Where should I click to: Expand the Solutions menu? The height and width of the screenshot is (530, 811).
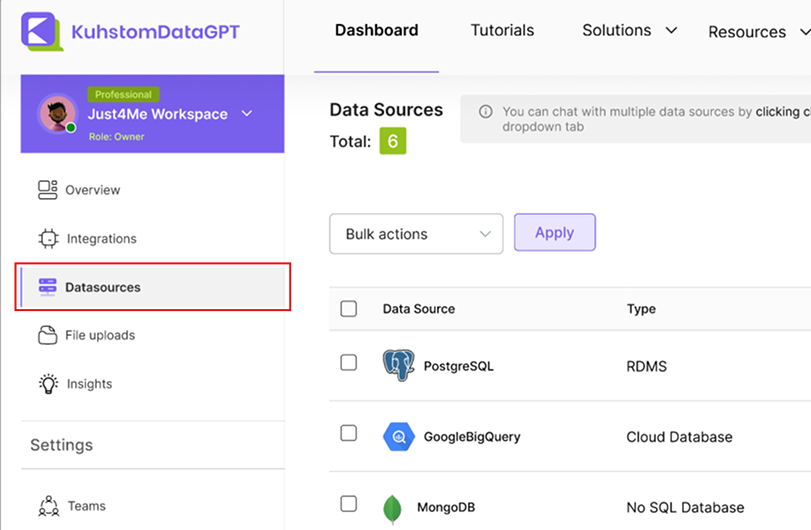(629, 31)
